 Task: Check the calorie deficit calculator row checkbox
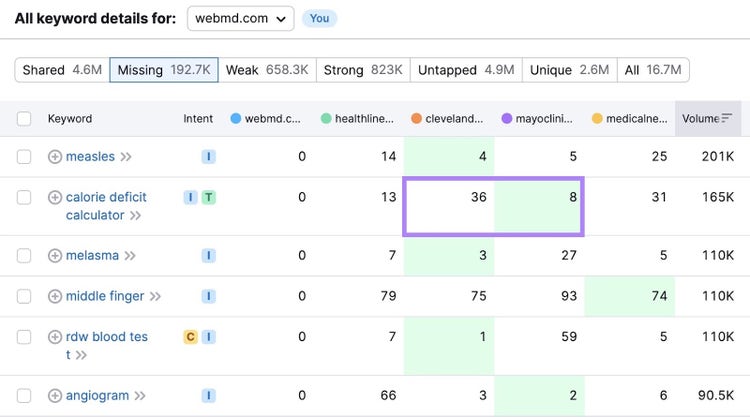pos(24,197)
